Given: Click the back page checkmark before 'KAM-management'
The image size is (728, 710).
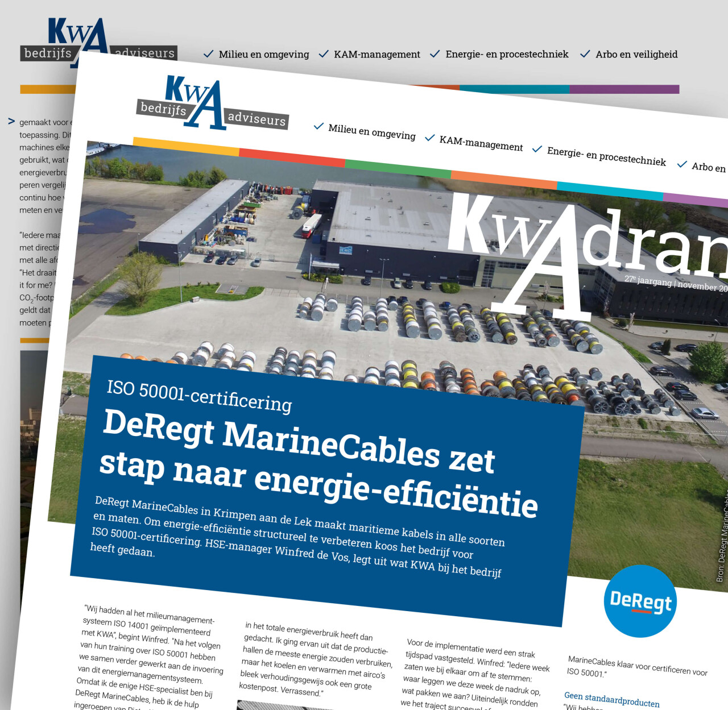Looking at the screenshot, I should pos(324,54).
